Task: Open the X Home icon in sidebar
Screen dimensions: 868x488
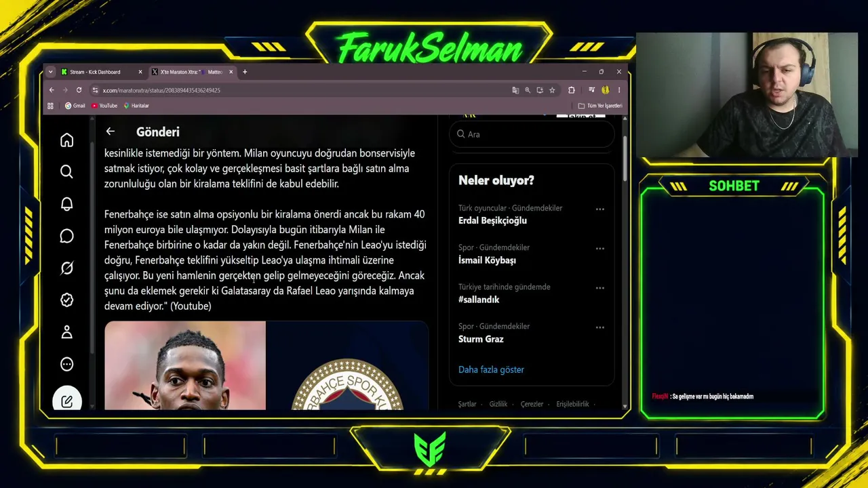Action: pos(66,140)
